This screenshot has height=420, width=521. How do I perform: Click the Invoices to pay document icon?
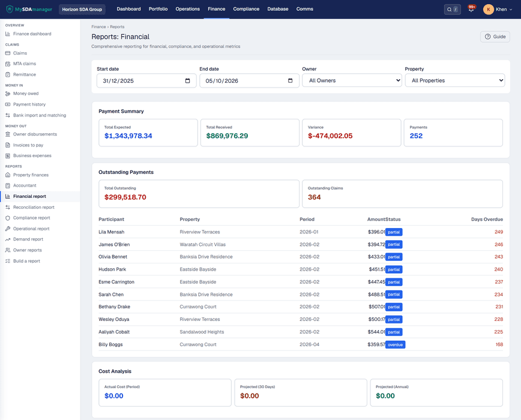(8, 145)
